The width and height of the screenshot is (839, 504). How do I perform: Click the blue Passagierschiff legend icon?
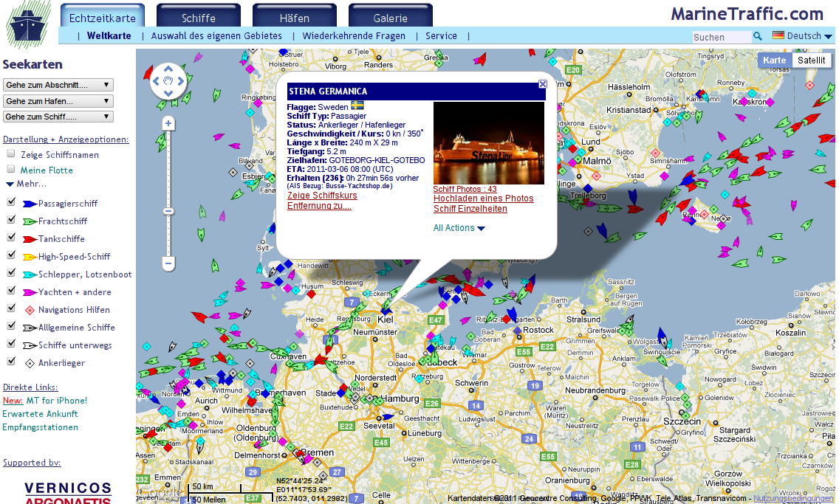click(x=30, y=204)
